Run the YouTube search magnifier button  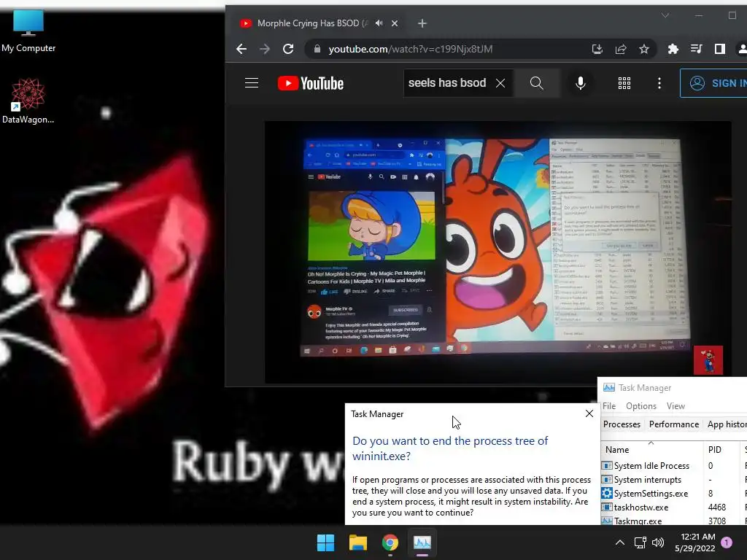click(x=536, y=83)
